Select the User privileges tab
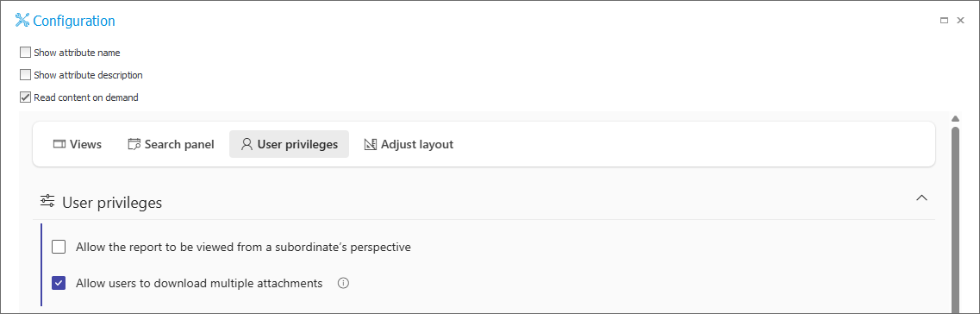 [x=290, y=144]
